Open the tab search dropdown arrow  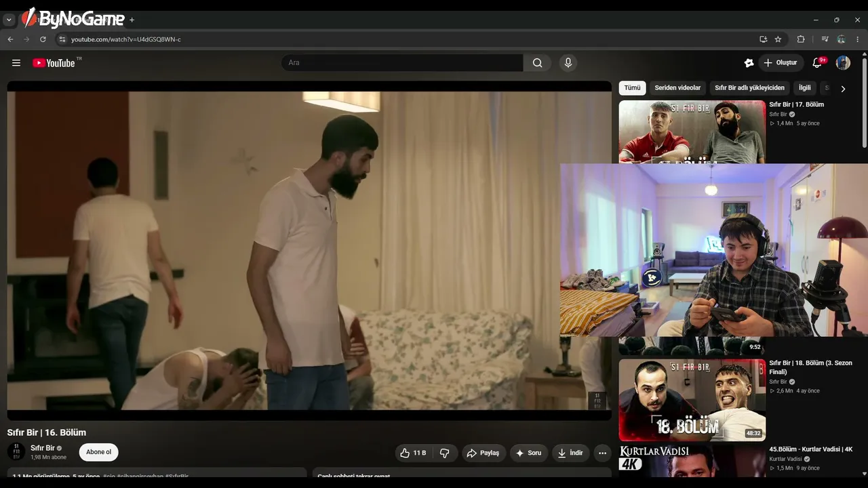click(x=9, y=20)
